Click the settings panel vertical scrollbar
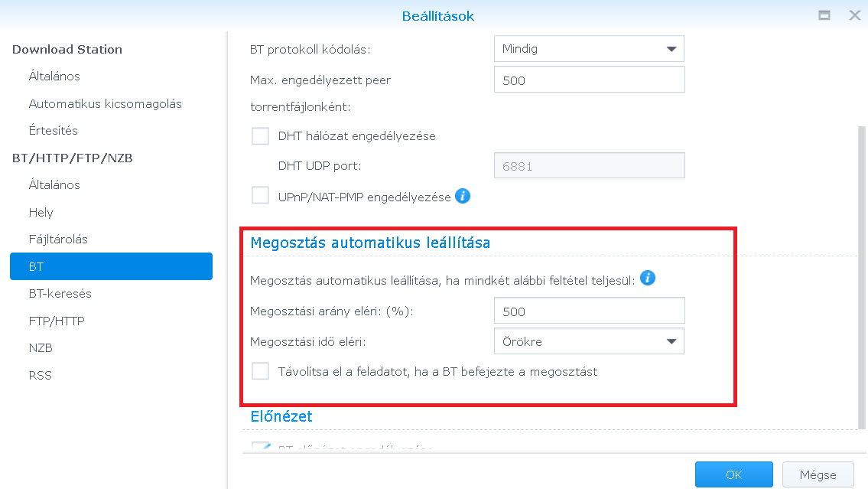This screenshot has width=868, height=489. coord(862,275)
